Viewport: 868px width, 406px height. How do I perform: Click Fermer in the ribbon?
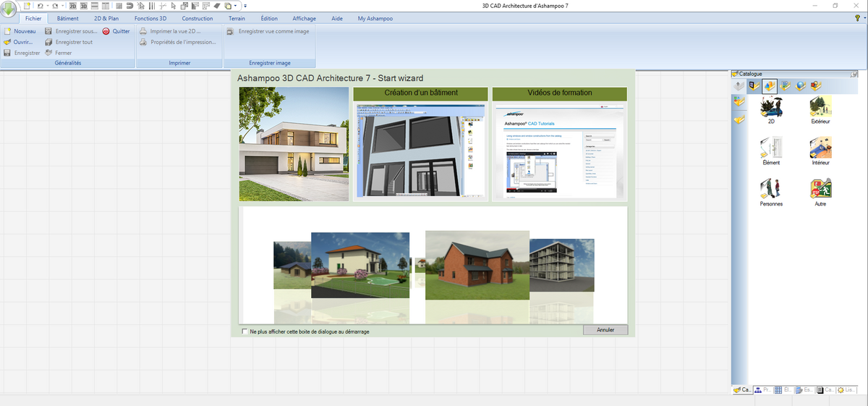point(58,53)
